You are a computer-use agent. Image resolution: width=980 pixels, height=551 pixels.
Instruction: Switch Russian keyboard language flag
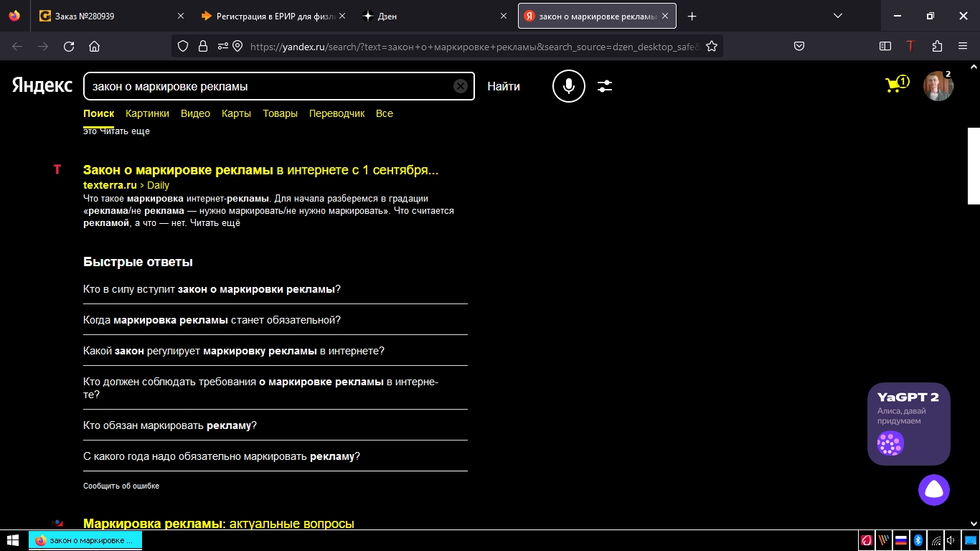pos(901,540)
